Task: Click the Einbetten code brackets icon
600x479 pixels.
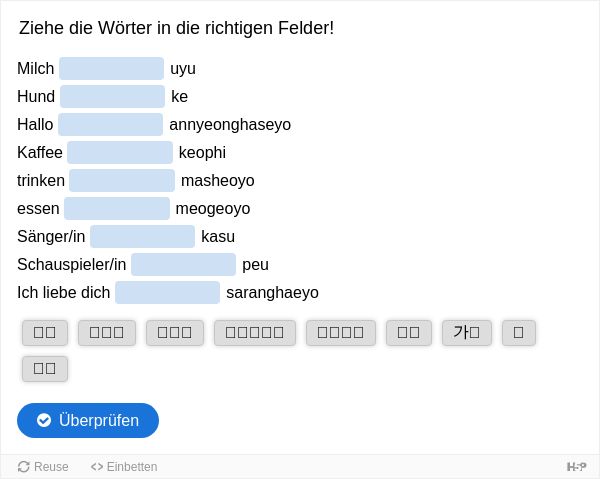Action: coord(97,467)
